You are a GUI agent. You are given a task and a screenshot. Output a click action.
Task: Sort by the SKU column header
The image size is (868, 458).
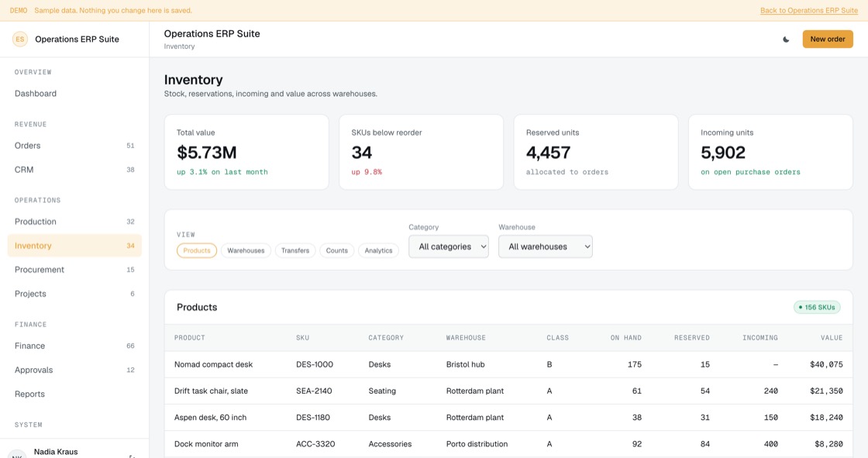[x=303, y=338]
